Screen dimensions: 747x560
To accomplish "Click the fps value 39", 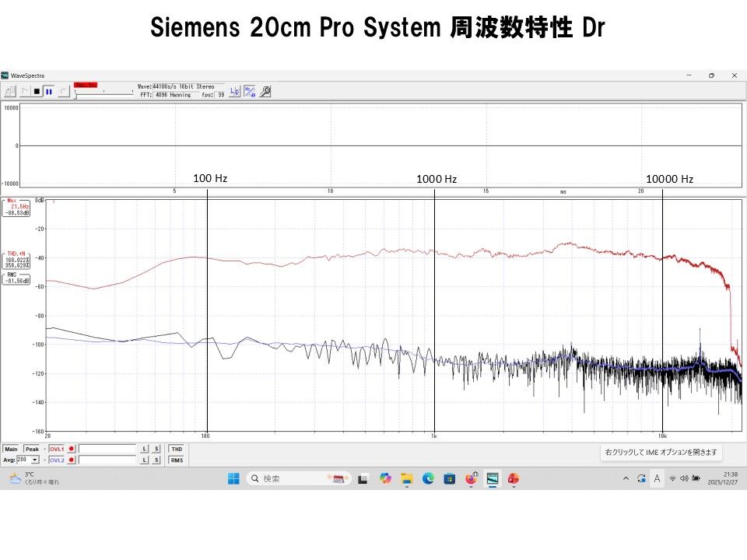I will pyautogui.click(x=221, y=95).
